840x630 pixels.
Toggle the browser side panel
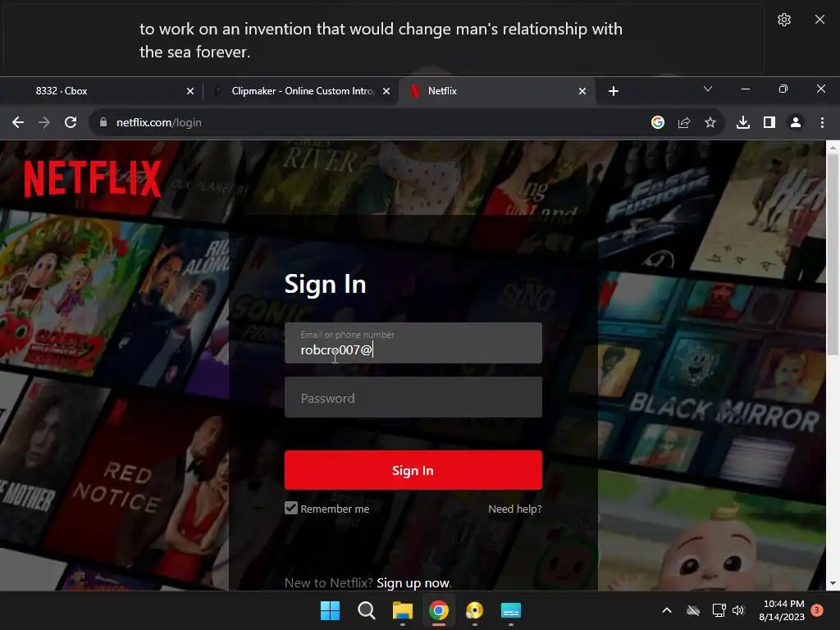pos(769,123)
